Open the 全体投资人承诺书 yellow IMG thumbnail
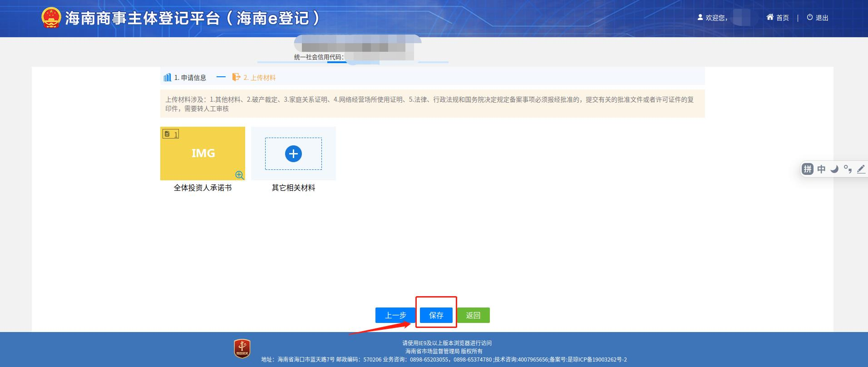Image resolution: width=868 pixels, height=367 pixels. pyautogui.click(x=202, y=154)
